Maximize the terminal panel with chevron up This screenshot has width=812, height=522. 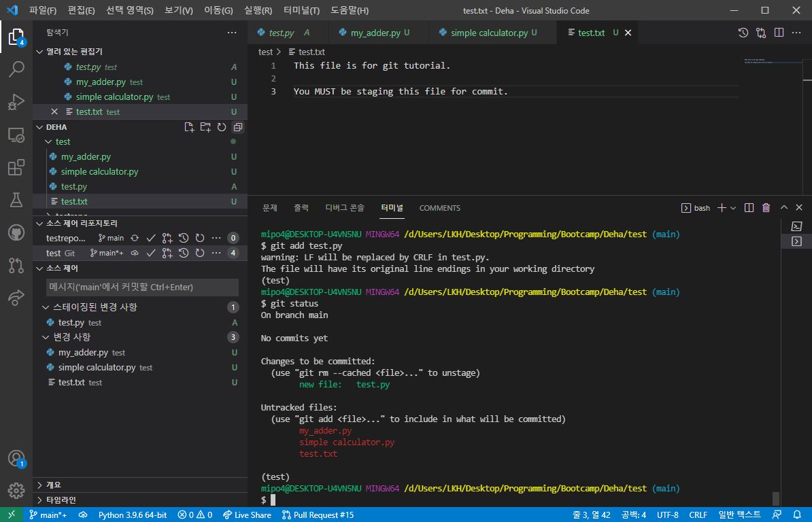click(x=784, y=207)
